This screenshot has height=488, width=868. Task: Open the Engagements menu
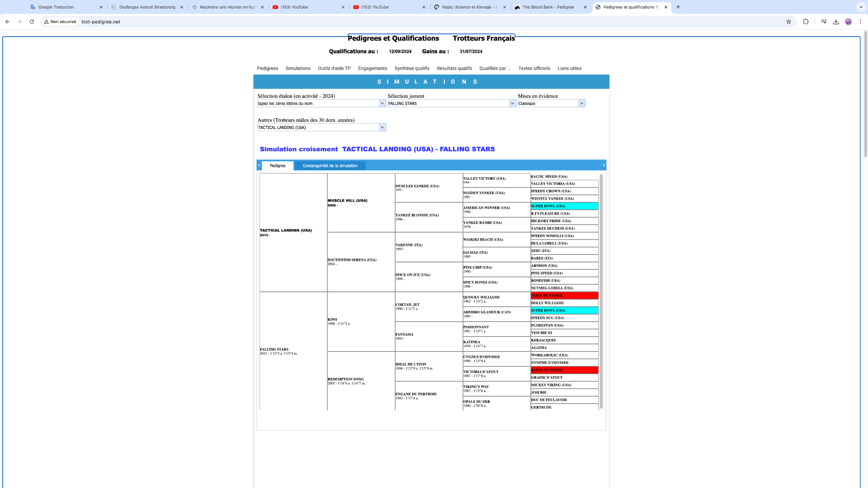373,69
